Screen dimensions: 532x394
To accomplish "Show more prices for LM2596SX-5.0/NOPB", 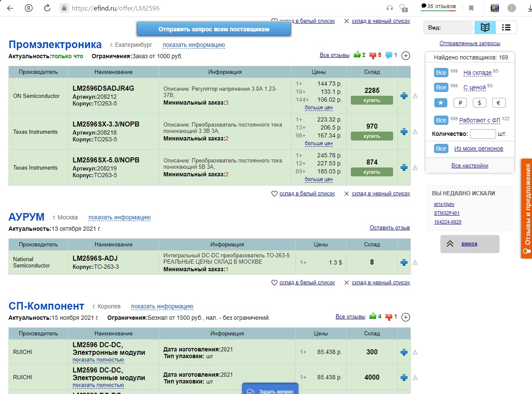I will click(x=319, y=179).
